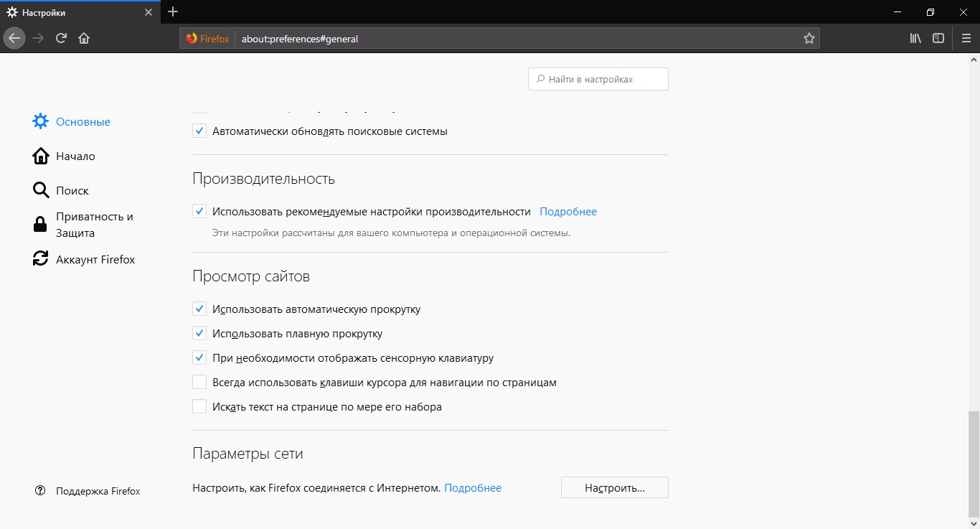The height and width of the screenshot is (529, 980).
Task: Click the Параметры сети heading
Action: 248,454
